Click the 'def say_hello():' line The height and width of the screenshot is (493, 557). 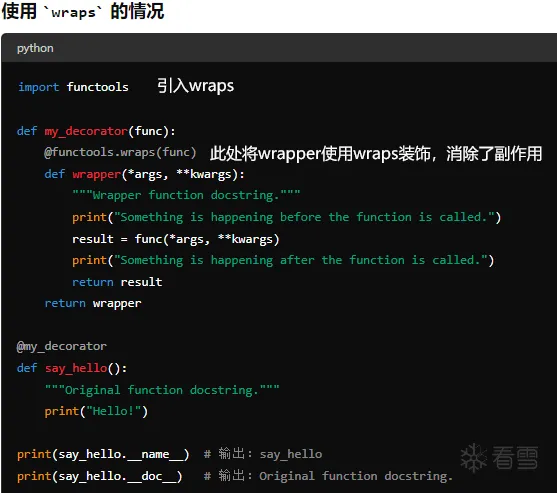72,368
